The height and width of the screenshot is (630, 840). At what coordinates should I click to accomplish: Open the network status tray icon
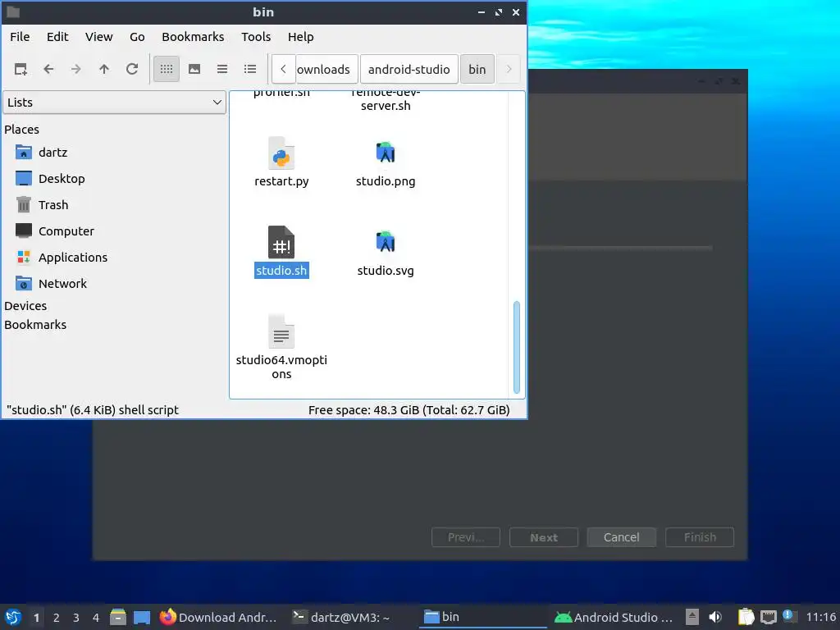tap(768, 617)
